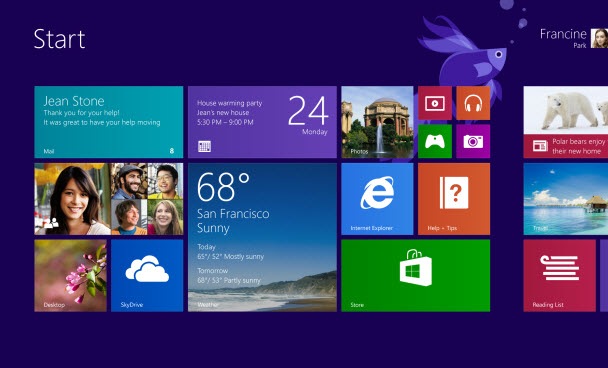Open the Music headphones tile

tap(473, 103)
